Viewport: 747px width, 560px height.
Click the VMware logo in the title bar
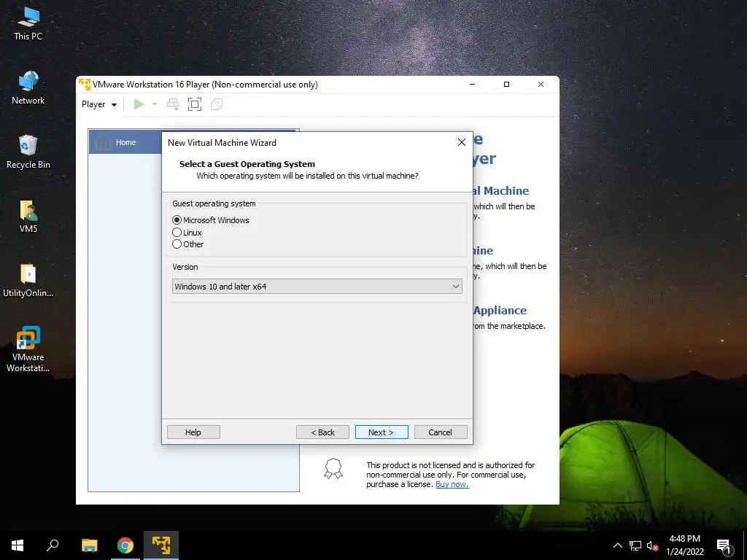coord(85,85)
